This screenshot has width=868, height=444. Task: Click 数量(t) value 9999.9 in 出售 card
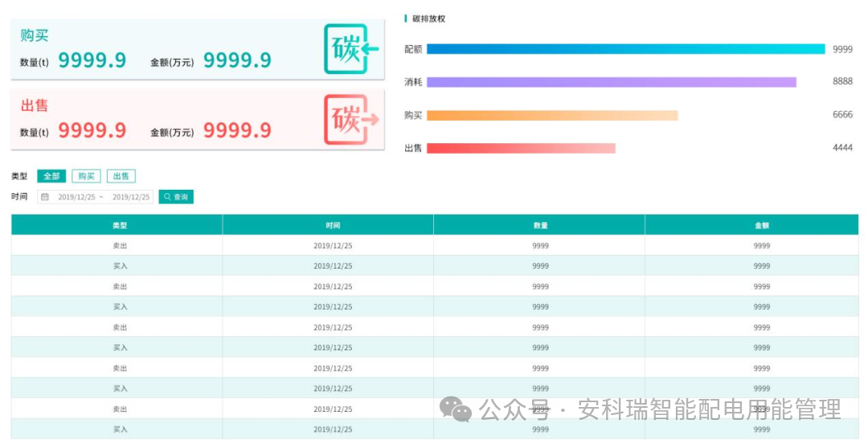point(92,130)
